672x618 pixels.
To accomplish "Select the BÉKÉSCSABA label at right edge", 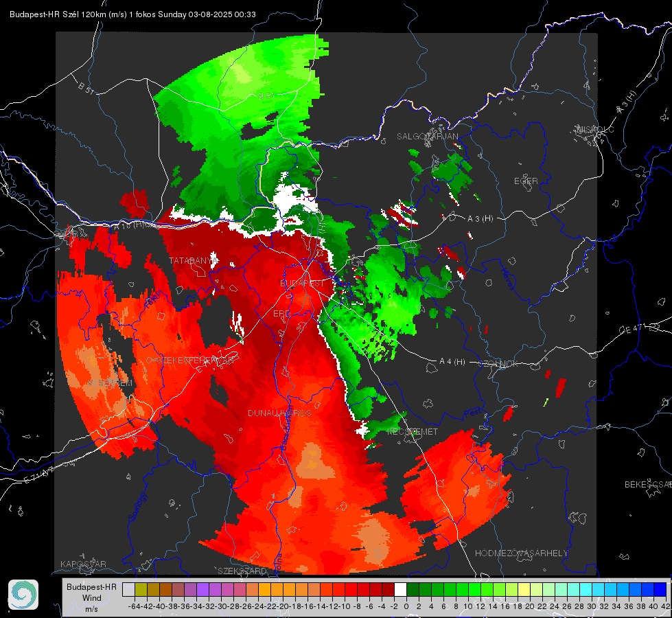I will (648, 485).
